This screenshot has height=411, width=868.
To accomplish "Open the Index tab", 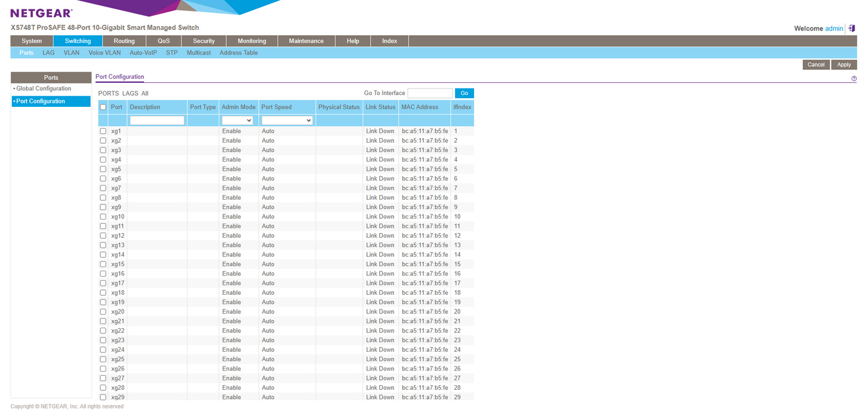I will coord(389,41).
